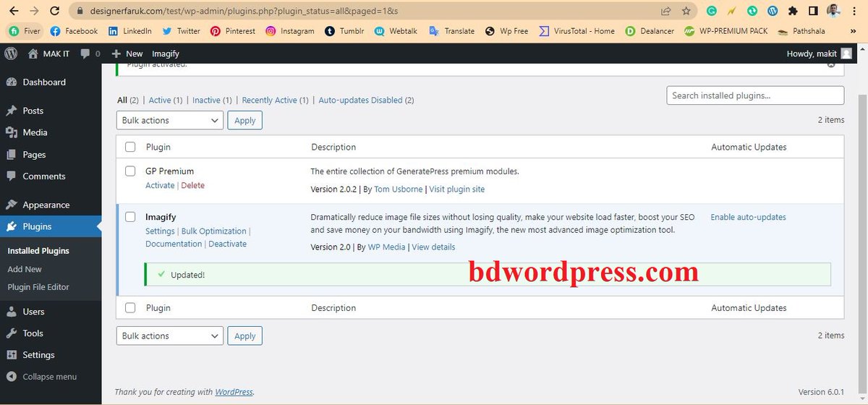Viewport: 868px width, 405px height.
Task: Open Chrome three-dot menu
Action: coord(855,11)
